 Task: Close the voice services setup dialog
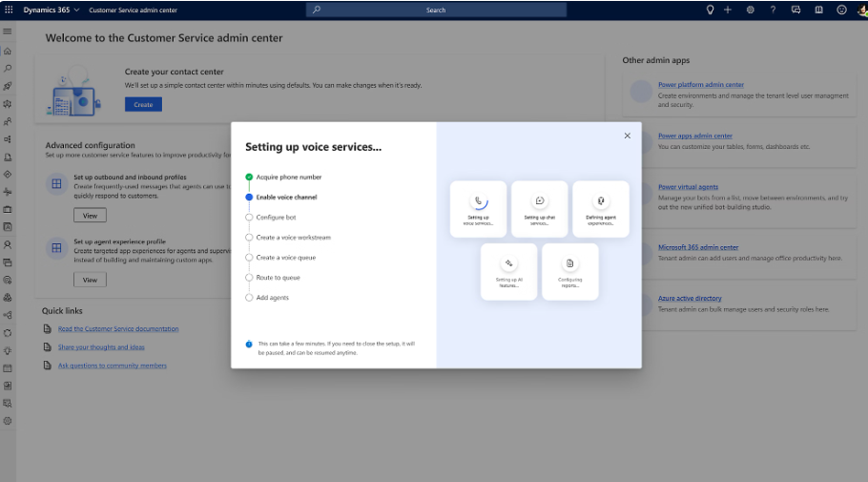628,136
